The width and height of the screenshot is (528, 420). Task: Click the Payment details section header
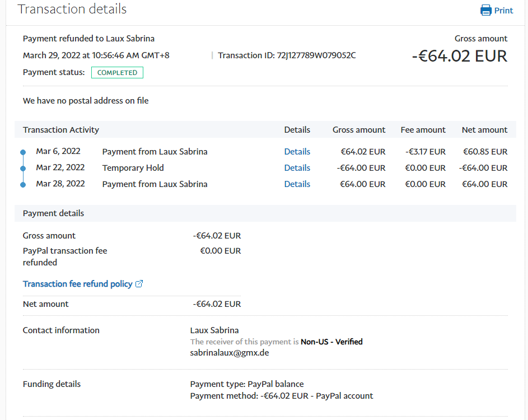[53, 213]
